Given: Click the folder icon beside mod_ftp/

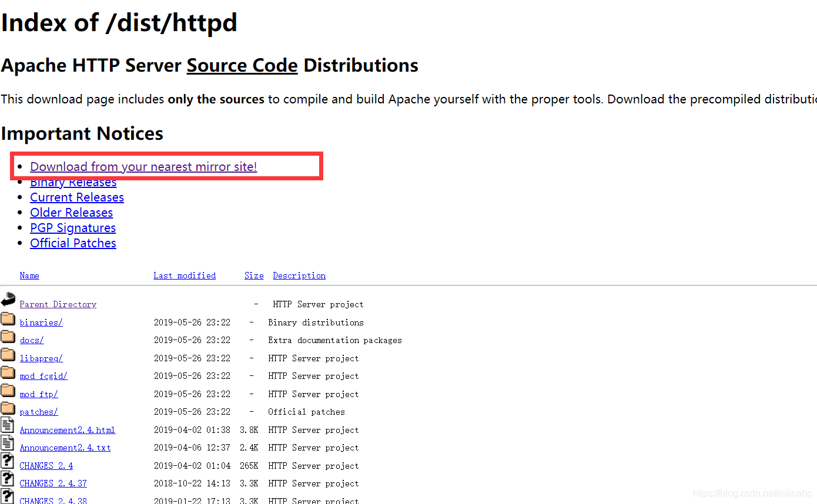Looking at the screenshot, I should point(8,391).
